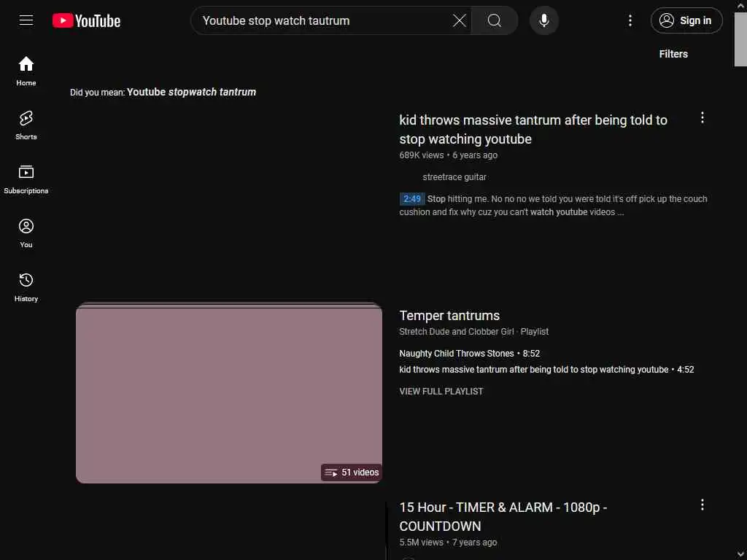Click the vertical page scrollbar thumb
747x560 pixels.
(x=741, y=39)
